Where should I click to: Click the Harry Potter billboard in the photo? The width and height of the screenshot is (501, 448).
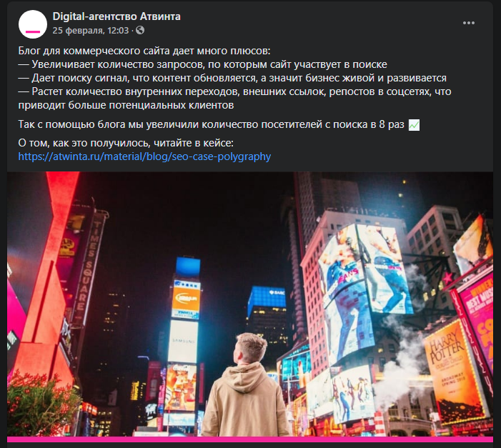point(453,371)
